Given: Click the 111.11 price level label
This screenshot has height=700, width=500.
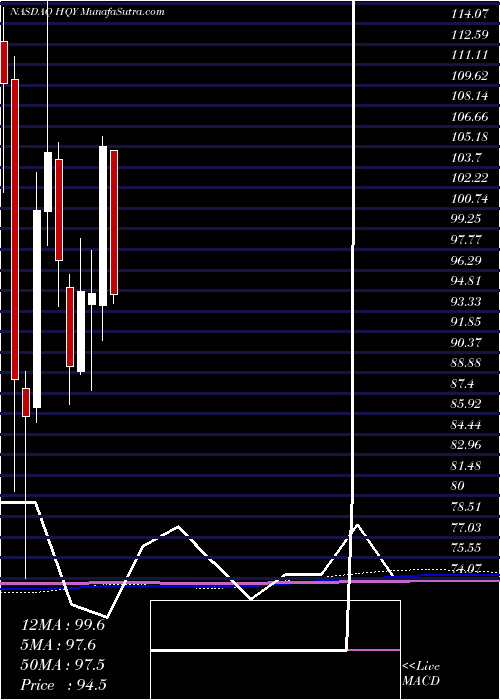Looking at the screenshot, I should 469,55.
